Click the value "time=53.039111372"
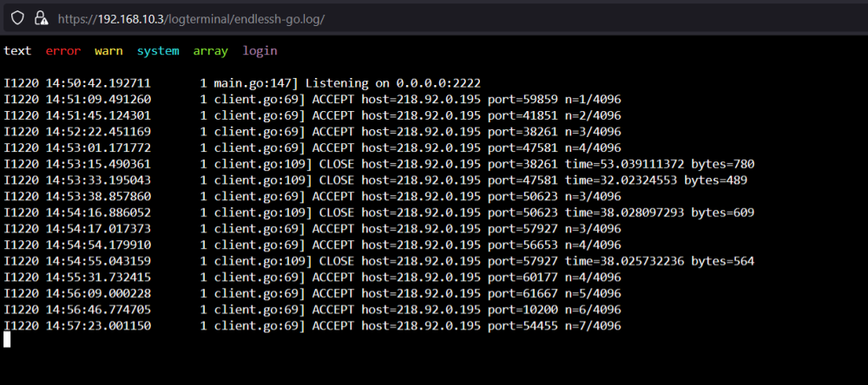868x385 pixels. pyautogui.click(x=624, y=164)
